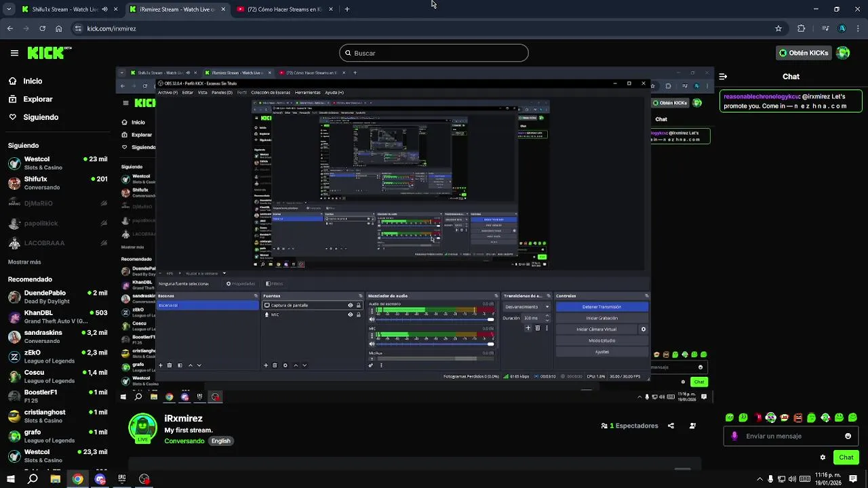Viewport: 868px width, 488px height.
Task: Expand Siguiendo list with Mostrar más
Action: tap(24, 262)
